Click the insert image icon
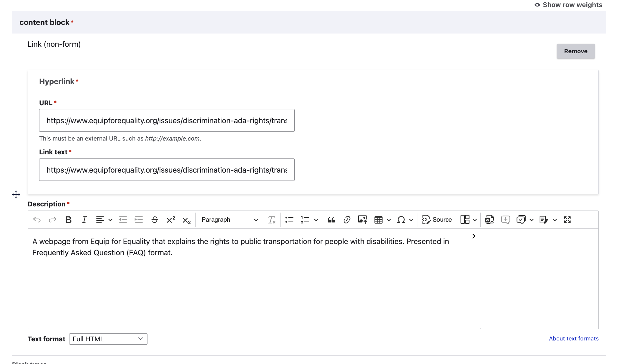Image resolution: width=624 pixels, height=364 pixels. click(x=363, y=220)
